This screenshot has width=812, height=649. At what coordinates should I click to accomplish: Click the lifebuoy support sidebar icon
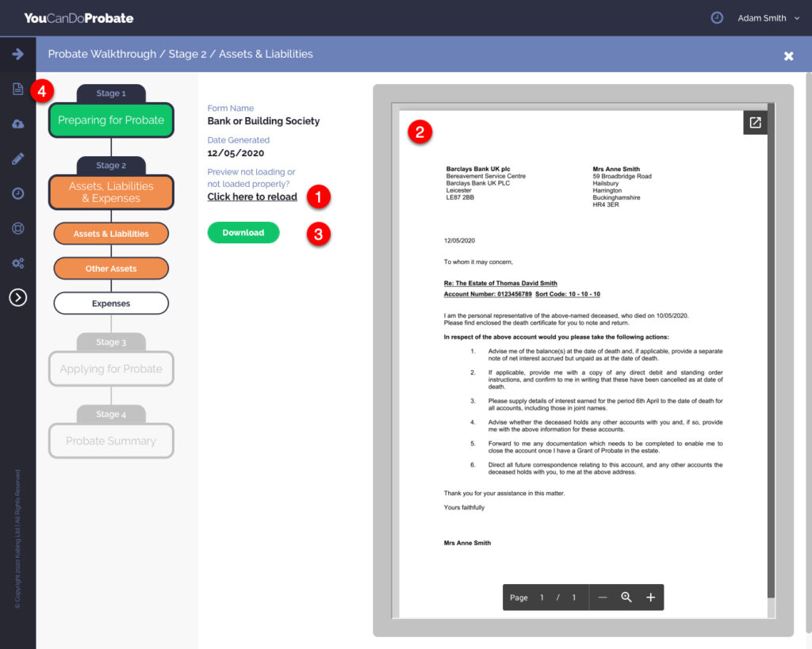[17, 228]
